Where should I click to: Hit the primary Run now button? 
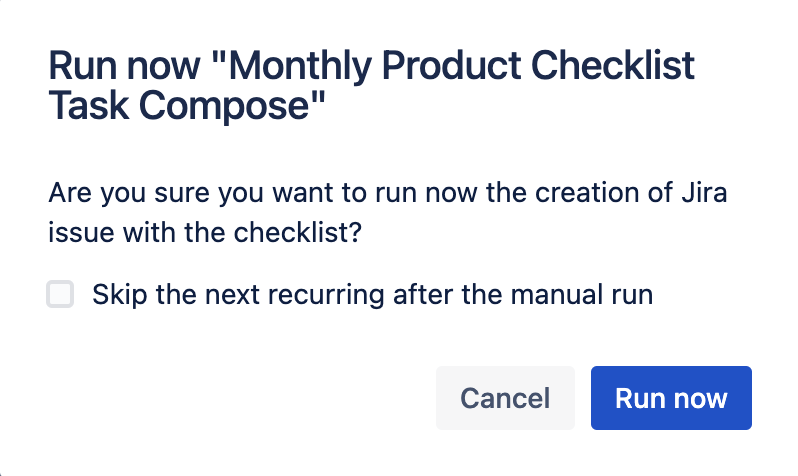(x=671, y=398)
